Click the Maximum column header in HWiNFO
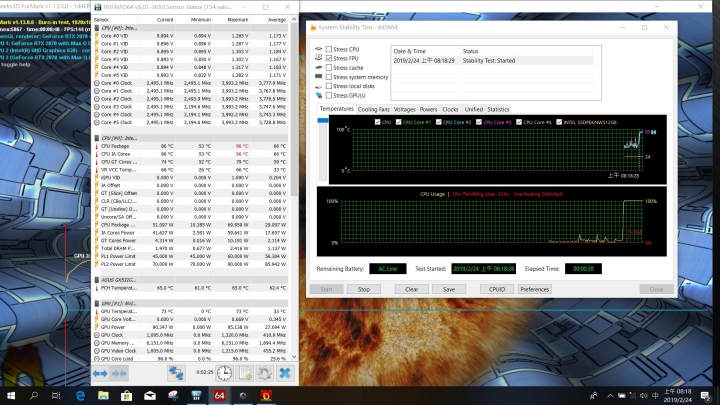 (x=232, y=20)
